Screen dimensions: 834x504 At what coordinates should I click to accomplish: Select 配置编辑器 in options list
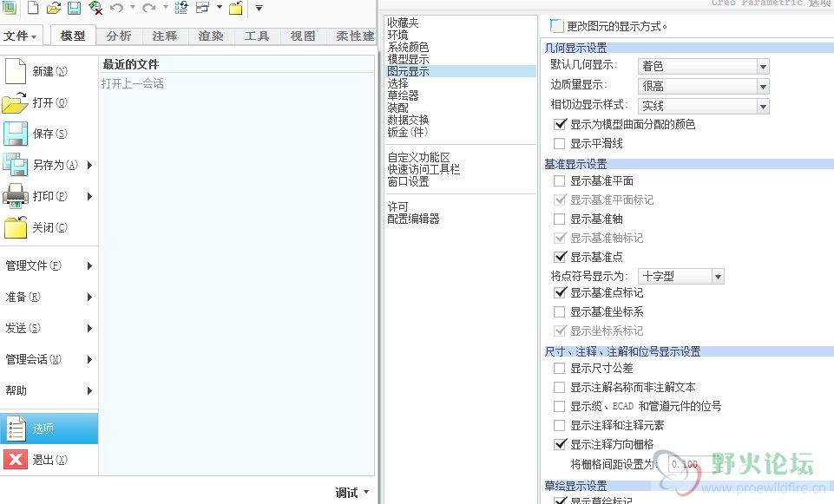413,219
